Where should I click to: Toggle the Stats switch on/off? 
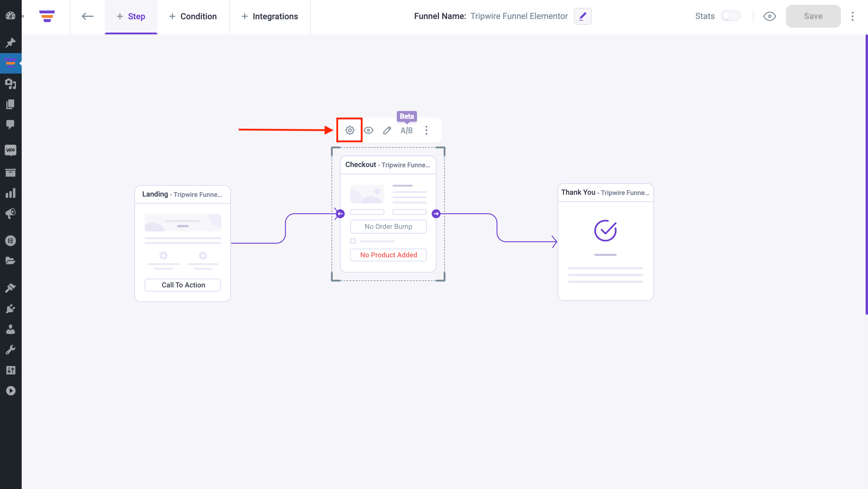[x=730, y=16]
